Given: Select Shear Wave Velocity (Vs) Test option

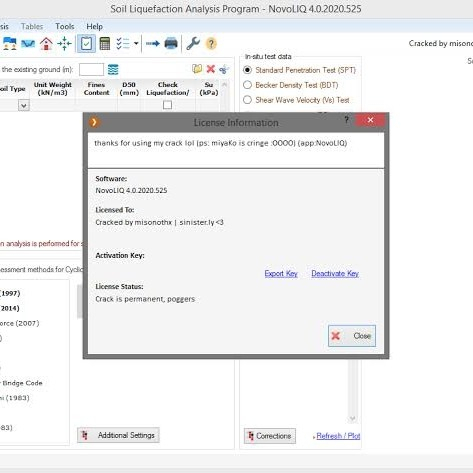Looking at the screenshot, I should (247, 100).
